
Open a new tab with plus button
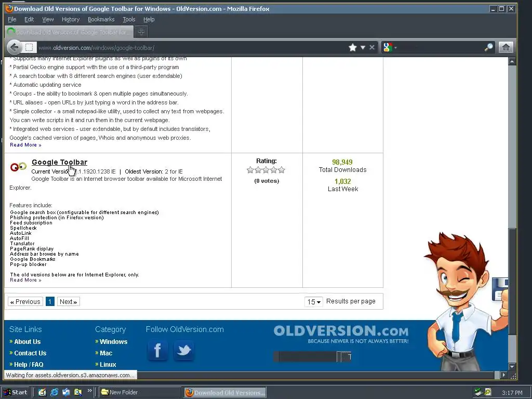[x=141, y=32]
